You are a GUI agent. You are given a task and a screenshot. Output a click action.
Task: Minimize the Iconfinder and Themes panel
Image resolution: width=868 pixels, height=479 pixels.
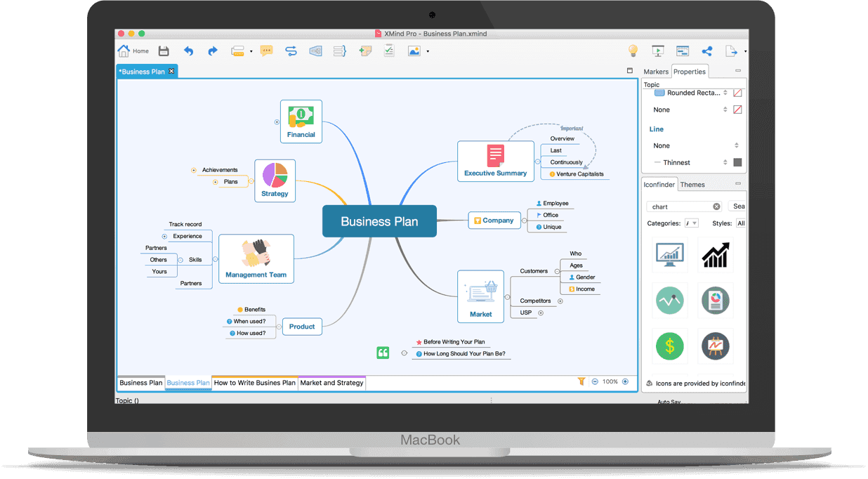738,184
